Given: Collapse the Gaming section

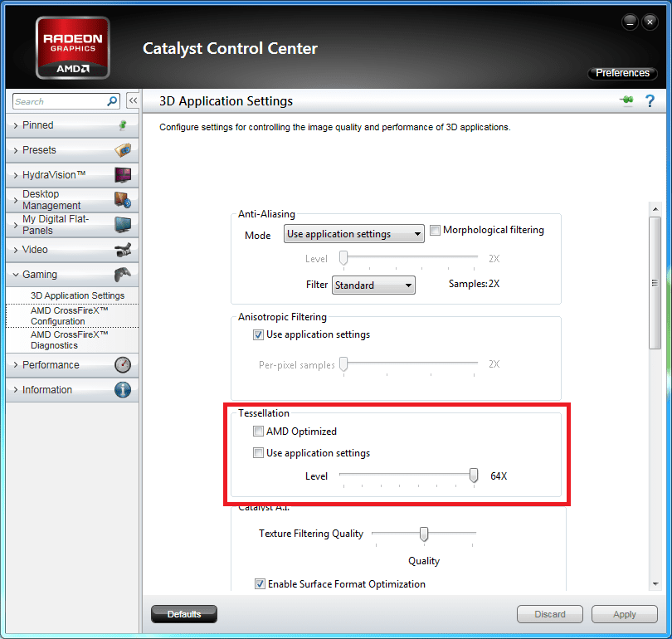Looking at the screenshot, I should point(72,275).
